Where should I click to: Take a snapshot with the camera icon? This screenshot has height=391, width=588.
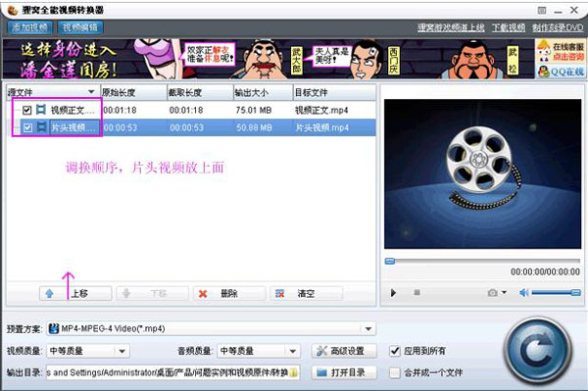[x=492, y=292]
